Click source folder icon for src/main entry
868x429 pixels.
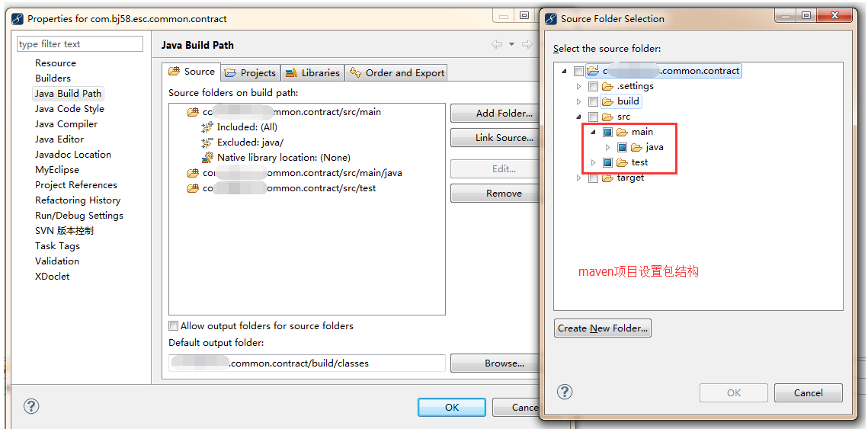(x=193, y=112)
